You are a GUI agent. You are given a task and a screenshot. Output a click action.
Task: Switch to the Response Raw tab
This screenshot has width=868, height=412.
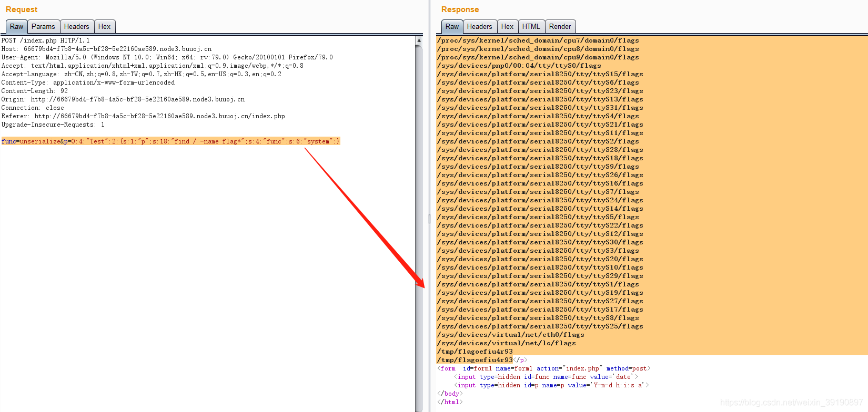click(x=452, y=27)
